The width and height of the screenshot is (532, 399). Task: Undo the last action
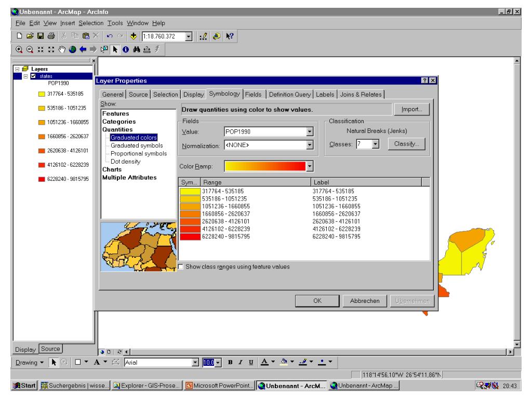click(109, 36)
